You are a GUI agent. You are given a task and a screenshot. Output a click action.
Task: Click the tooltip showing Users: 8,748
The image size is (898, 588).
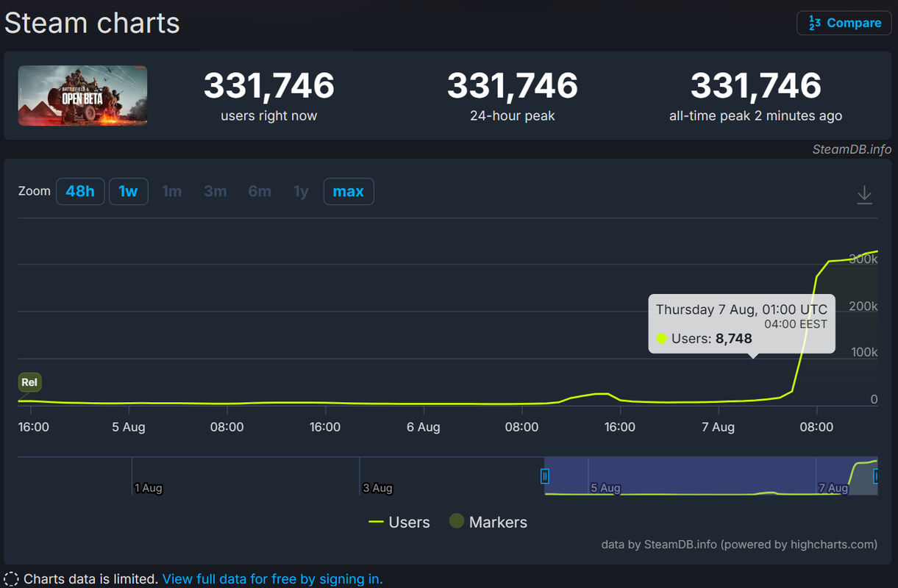(x=741, y=323)
